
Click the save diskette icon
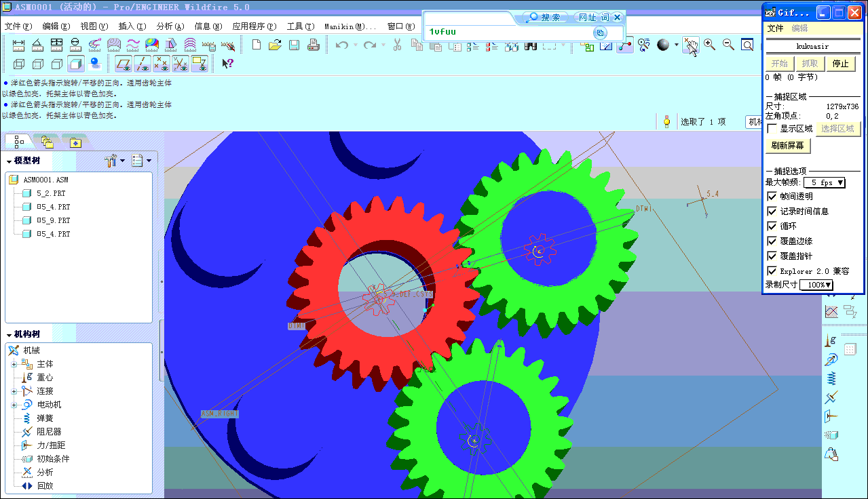[294, 45]
